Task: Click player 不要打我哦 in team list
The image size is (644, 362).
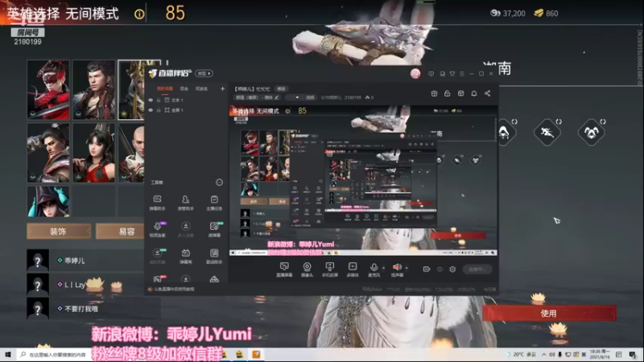Action: point(85,309)
